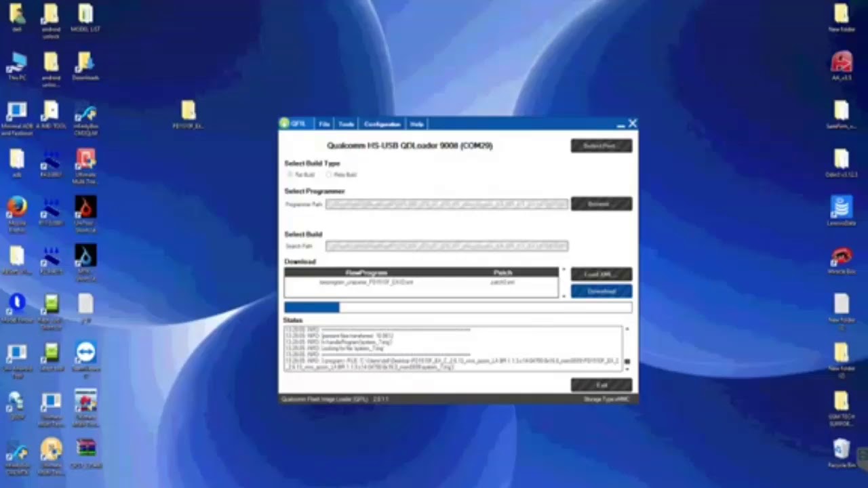Open the A-MID TOOL desktop icon
Screen dimensions: 868x488
(51, 115)
